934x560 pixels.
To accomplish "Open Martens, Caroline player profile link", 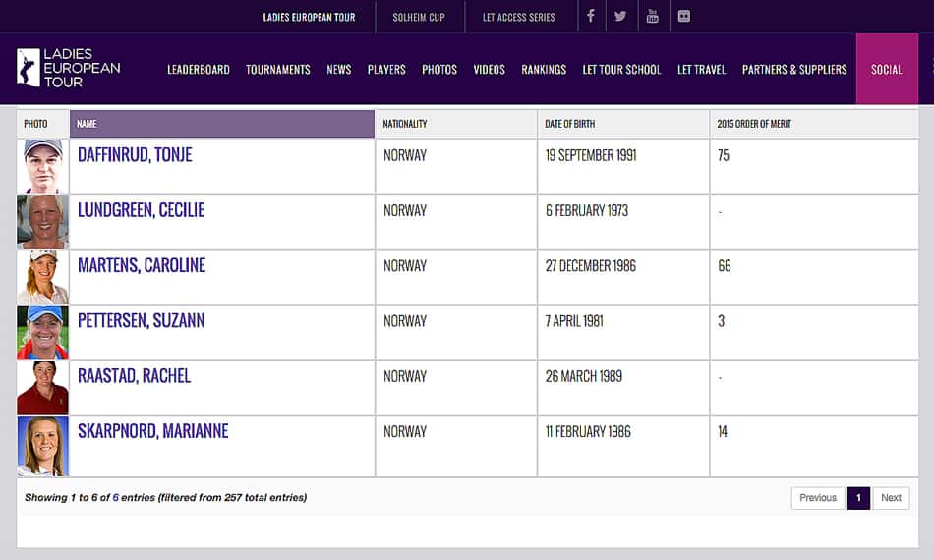I will (x=142, y=266).
